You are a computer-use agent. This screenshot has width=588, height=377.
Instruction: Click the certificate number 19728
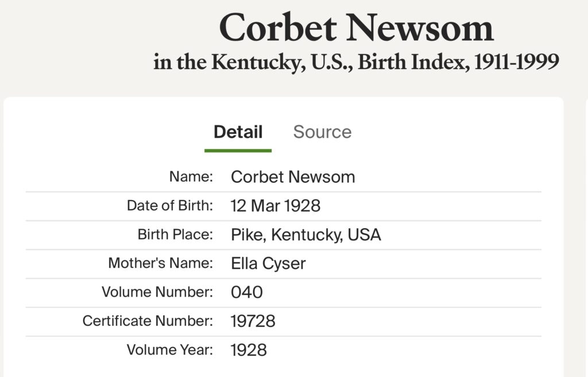[x=253, y=321]
